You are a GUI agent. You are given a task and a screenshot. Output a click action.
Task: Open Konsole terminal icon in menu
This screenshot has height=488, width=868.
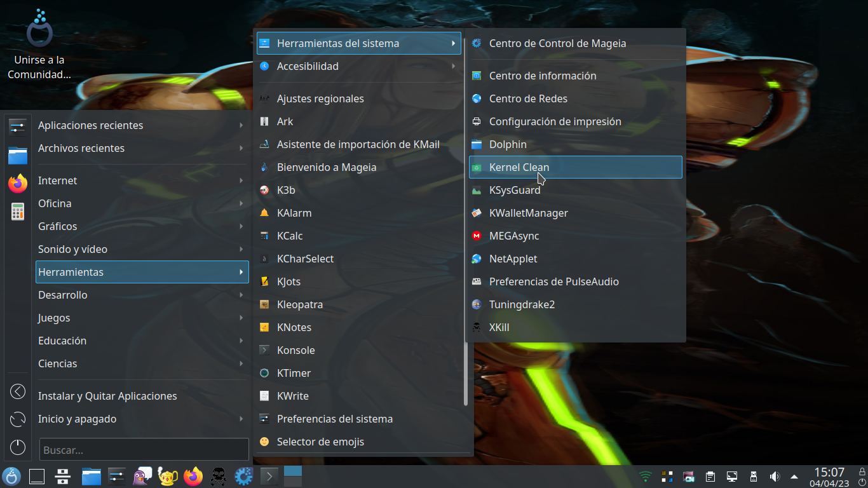264,350
